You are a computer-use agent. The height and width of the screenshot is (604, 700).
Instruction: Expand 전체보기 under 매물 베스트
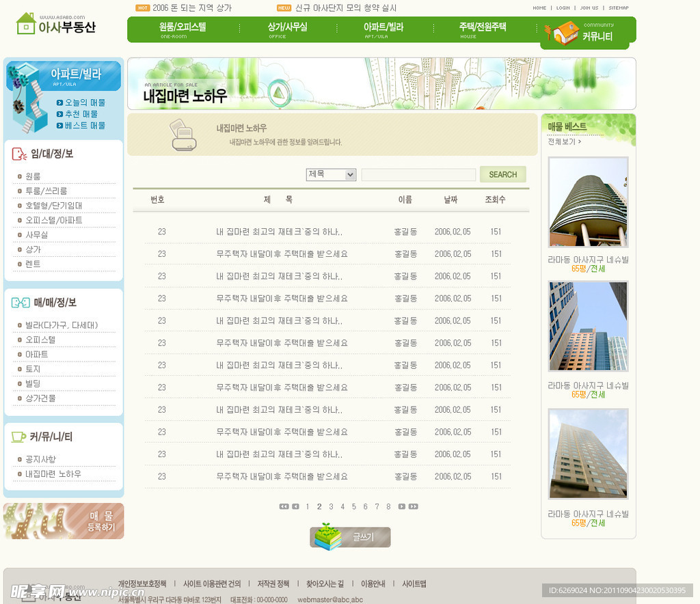tap(564, 141)
